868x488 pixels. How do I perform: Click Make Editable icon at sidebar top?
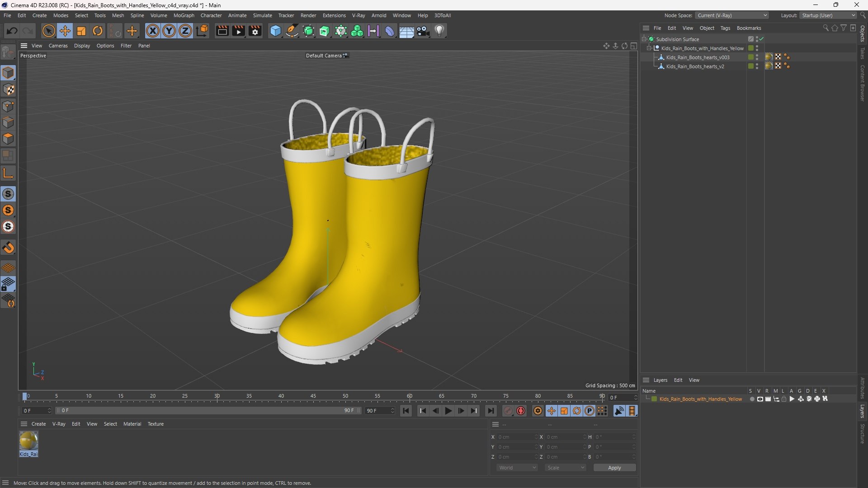point(8,52)
